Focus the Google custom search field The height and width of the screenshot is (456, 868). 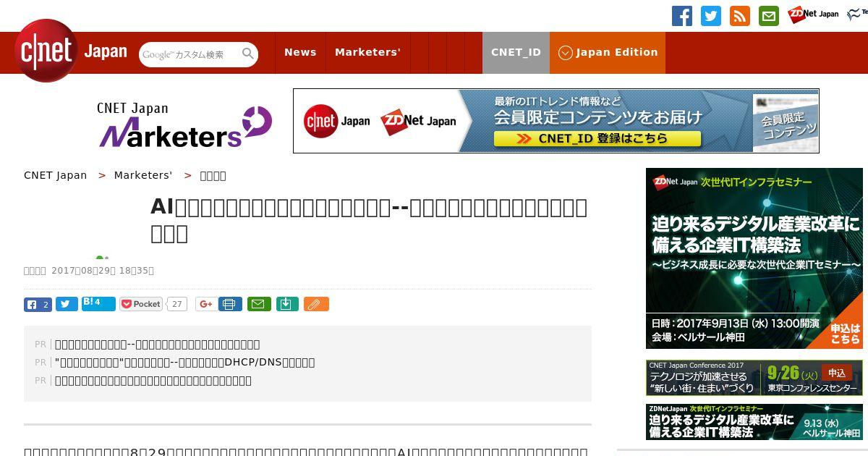[x=190, y=54]
